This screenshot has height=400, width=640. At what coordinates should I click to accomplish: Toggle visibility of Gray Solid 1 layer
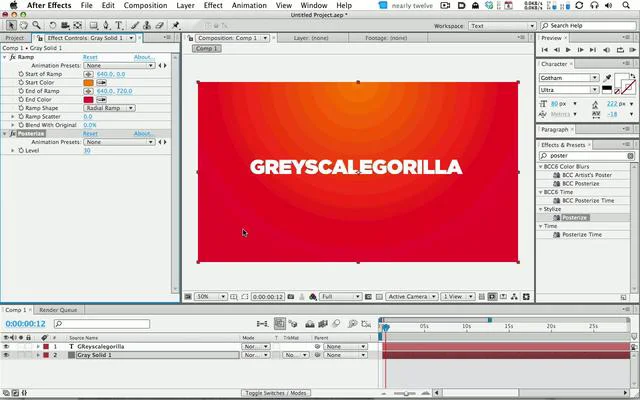coord(6,355)
